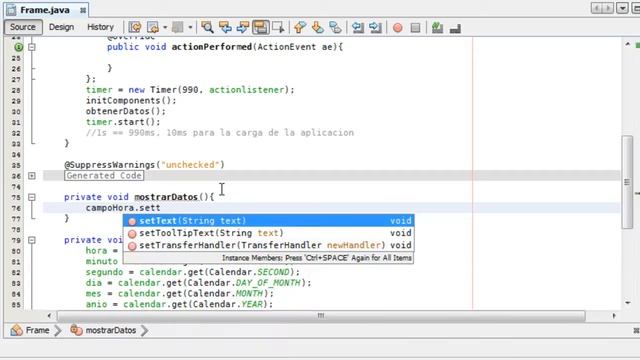Collapse the actionPerformed method fold
This screenshot has width=640, height=360.
(32, 47)
